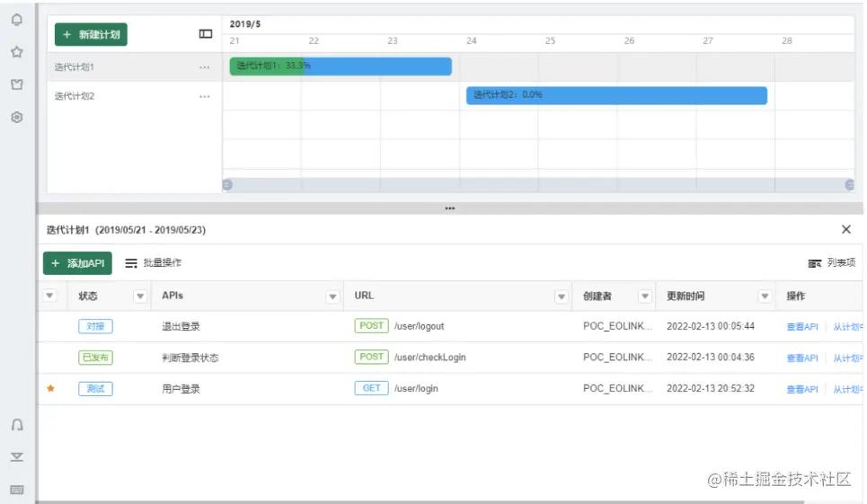This screenshot has width=867, height=504.
Task: Click the 已发布 status tag
Action: [x=95, y=358]
